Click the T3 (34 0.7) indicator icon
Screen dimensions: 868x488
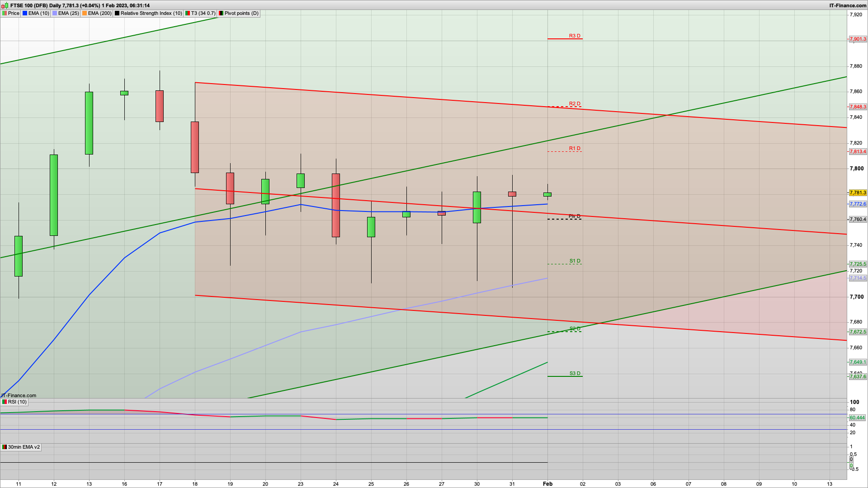pos(188,14)
